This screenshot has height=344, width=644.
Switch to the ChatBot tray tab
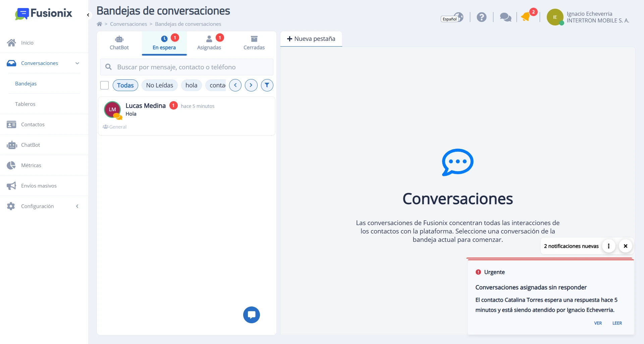click(x=119, y=43)
